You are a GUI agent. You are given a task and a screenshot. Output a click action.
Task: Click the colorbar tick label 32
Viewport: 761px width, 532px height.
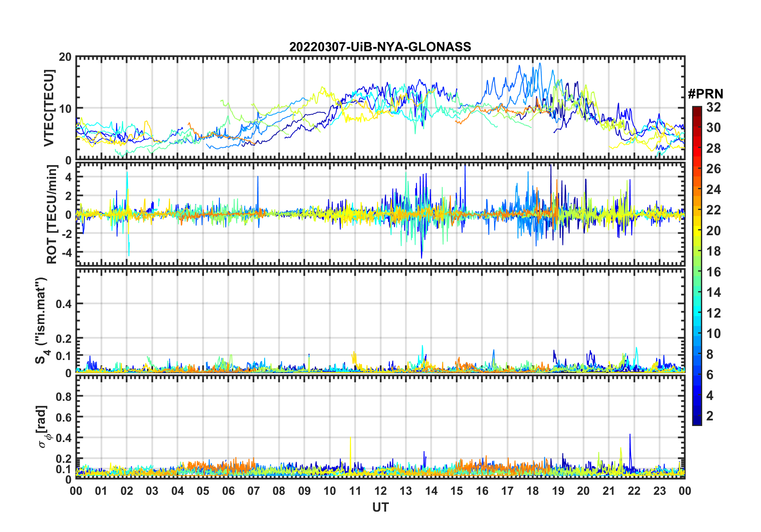713,107
